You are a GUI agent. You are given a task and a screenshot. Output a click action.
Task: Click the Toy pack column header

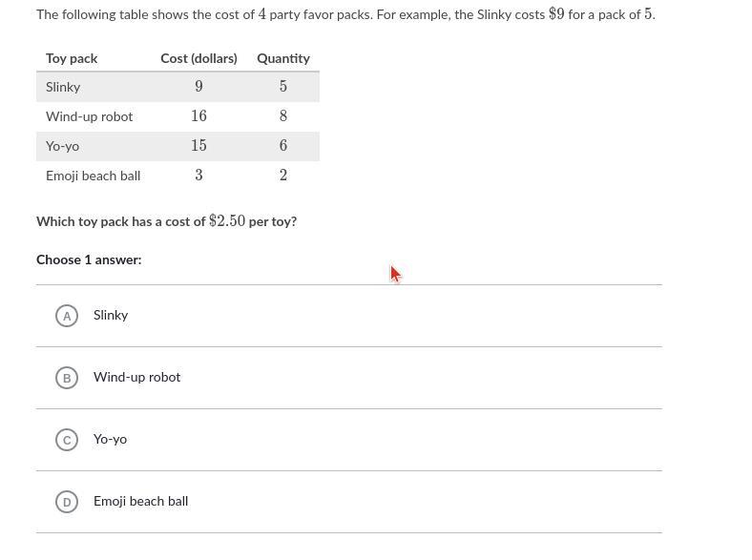coord(72,58)
